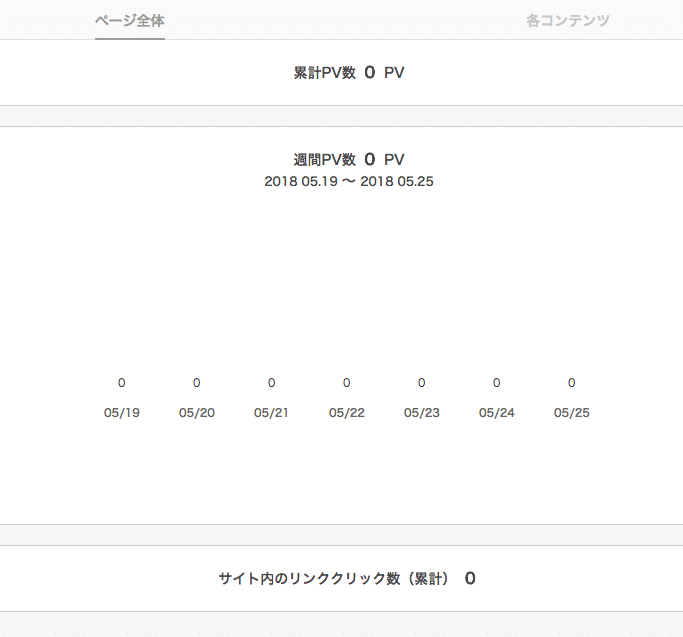Click the 05/23 date label
The height and width of the screenshot is (637, 683).
click(x=422, y=413)
